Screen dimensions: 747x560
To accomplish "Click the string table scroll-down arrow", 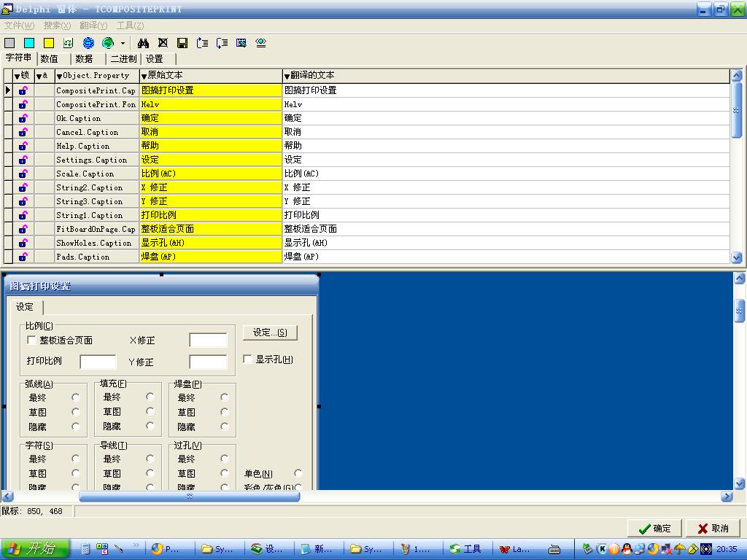I will tap(737, 257).
